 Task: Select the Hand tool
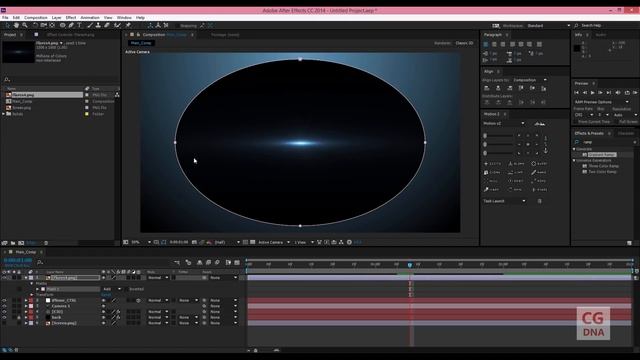[16, 25]
